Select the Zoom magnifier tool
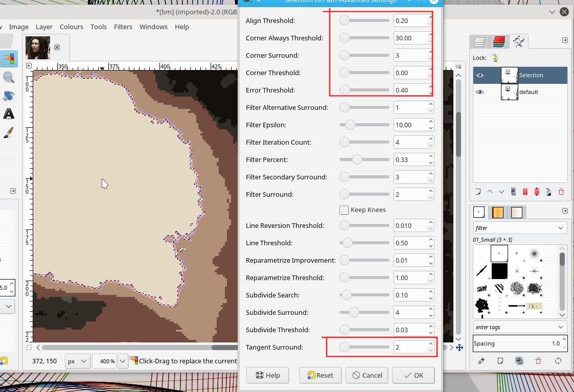The image size is (574, 392). tap(9, 77)
